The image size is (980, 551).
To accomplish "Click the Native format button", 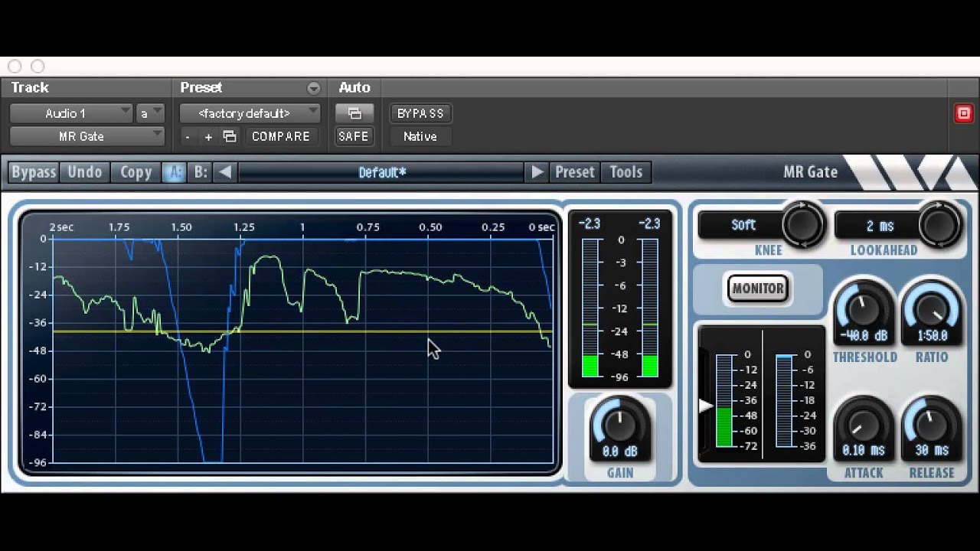I will click(420, 136).
